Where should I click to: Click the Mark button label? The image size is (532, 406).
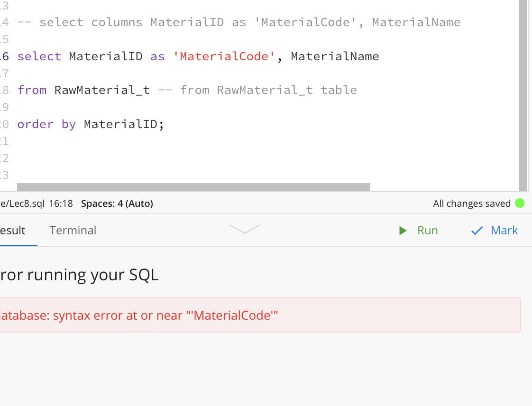tap(504, 231)
